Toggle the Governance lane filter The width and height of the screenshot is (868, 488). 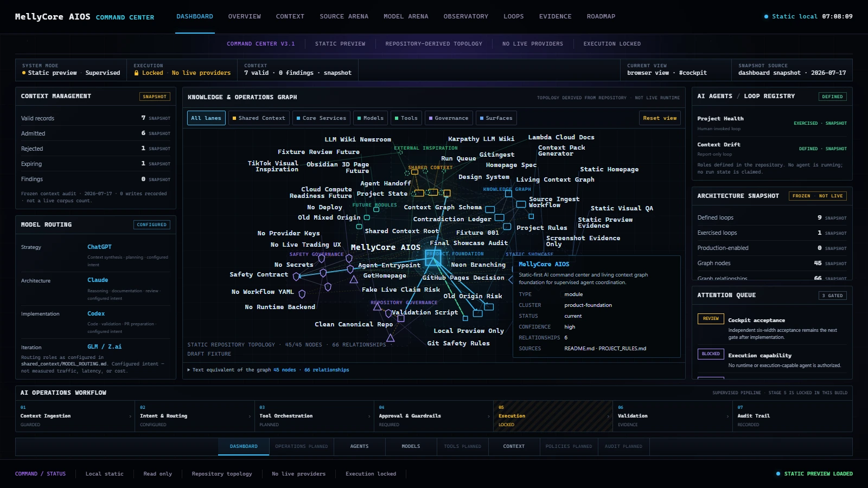(449, 118)
